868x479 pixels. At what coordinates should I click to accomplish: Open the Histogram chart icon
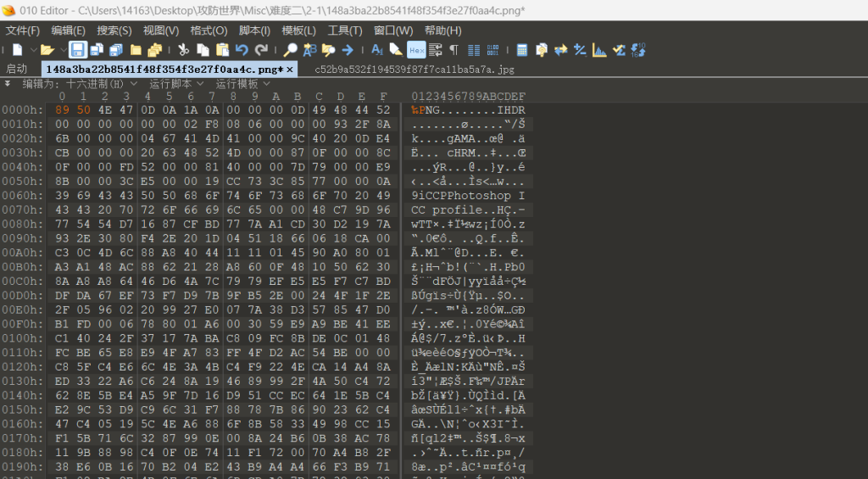click(x=600, y=50)
